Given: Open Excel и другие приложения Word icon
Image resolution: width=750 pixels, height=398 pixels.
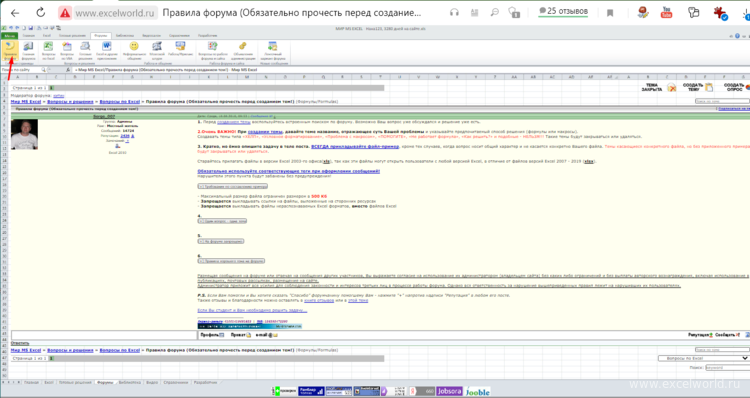Looking at the screenshot, I should pos(106,51).
